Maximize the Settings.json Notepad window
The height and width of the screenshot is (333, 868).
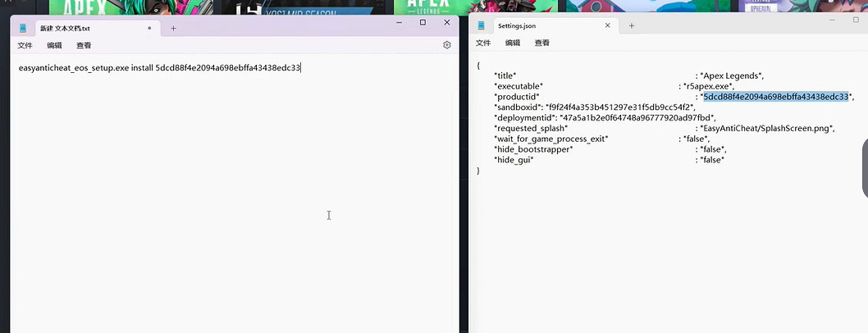point(857,20)
